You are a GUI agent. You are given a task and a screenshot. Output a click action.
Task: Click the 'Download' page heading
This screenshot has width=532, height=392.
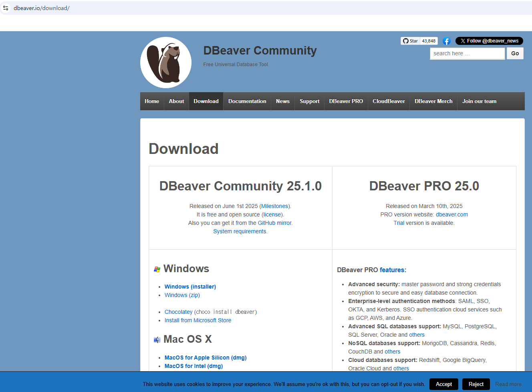point(183,149)
